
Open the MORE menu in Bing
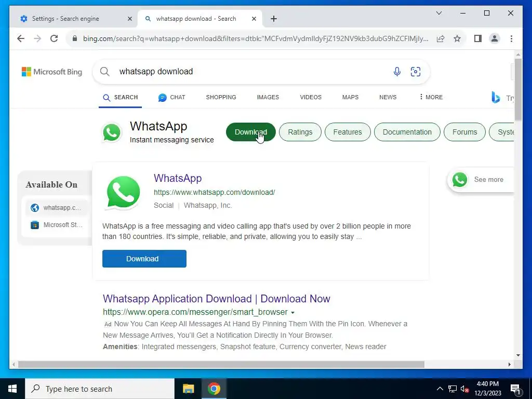[431, 97]
